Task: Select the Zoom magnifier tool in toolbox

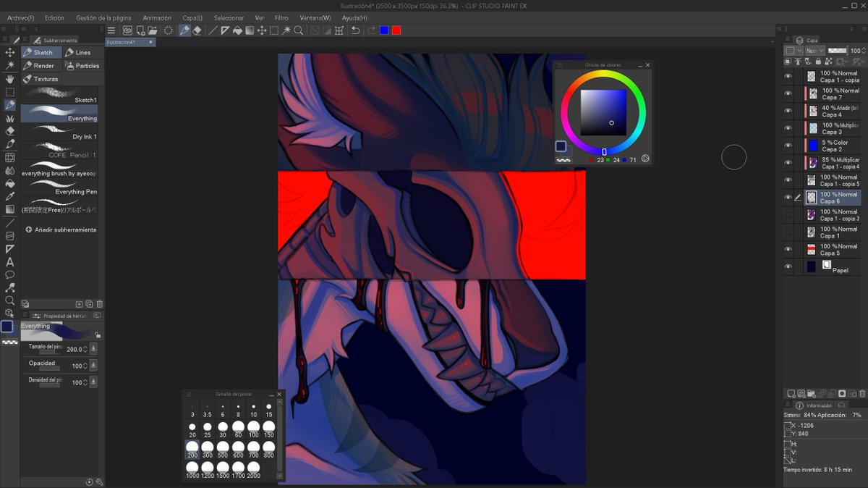Action: [x=10, y=300]
